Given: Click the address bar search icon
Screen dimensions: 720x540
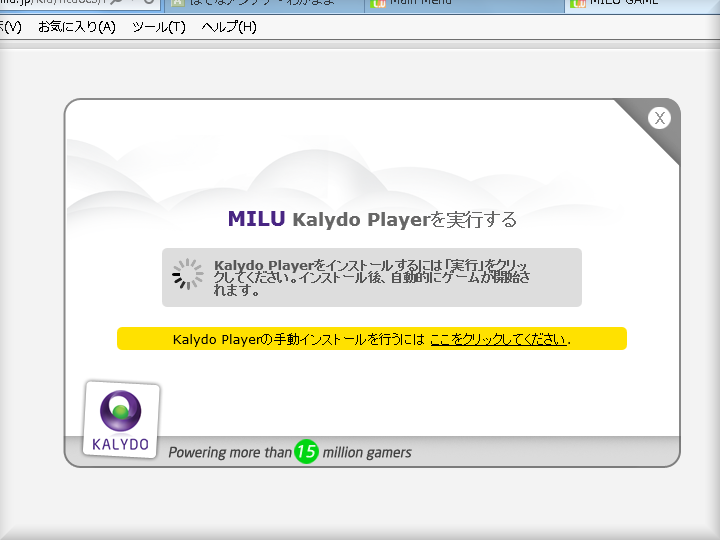Looking at the screenshot, I should pyautogui.click(x=116, y=3).
